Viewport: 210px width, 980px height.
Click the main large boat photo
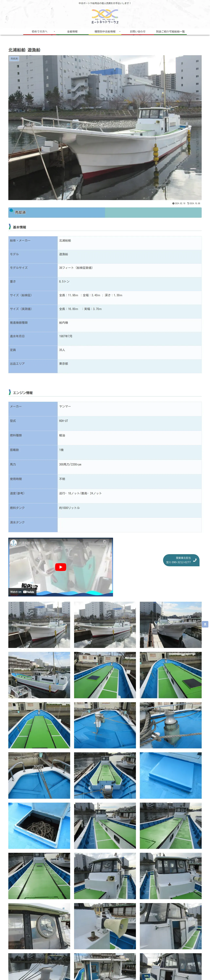[x=105, y=127]
